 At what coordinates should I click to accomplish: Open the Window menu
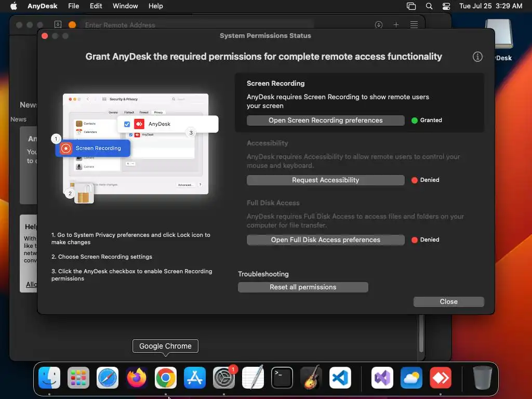pos(125,6)
